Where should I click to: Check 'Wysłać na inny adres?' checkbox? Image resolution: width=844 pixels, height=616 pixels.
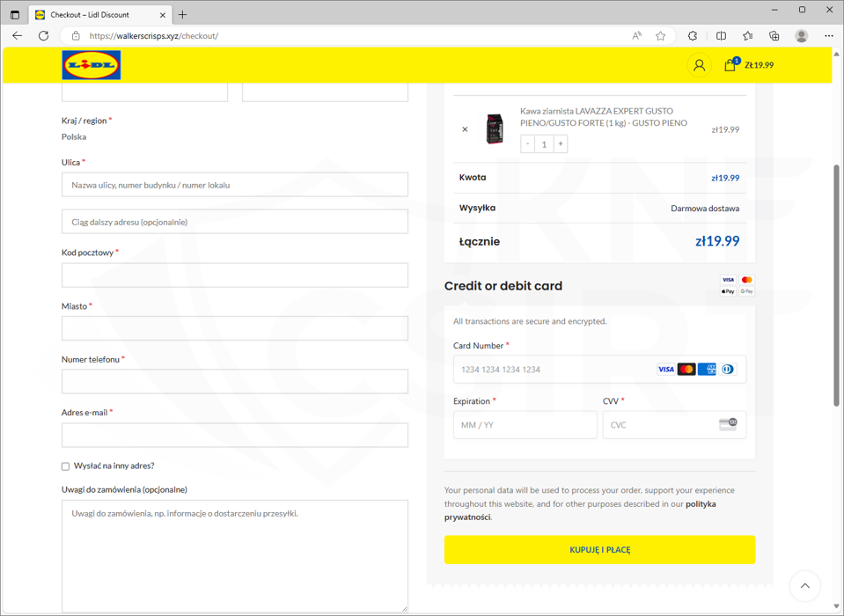click(66, 466)
